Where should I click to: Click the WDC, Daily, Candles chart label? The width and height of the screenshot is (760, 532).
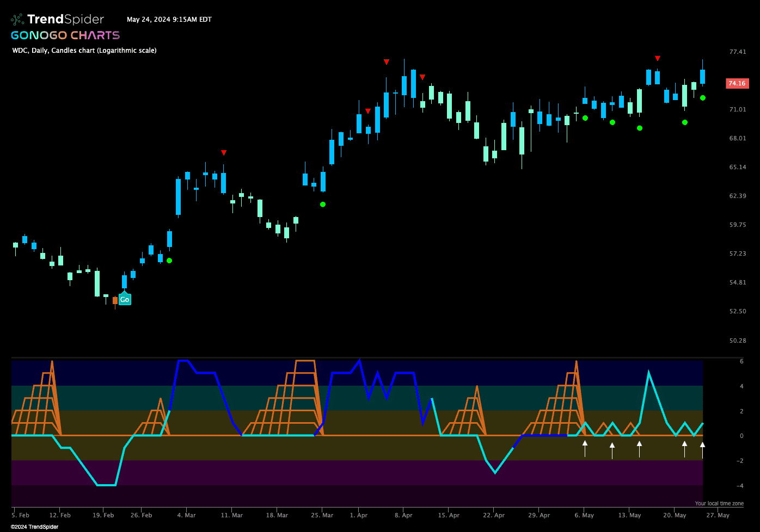coord(84,50)
